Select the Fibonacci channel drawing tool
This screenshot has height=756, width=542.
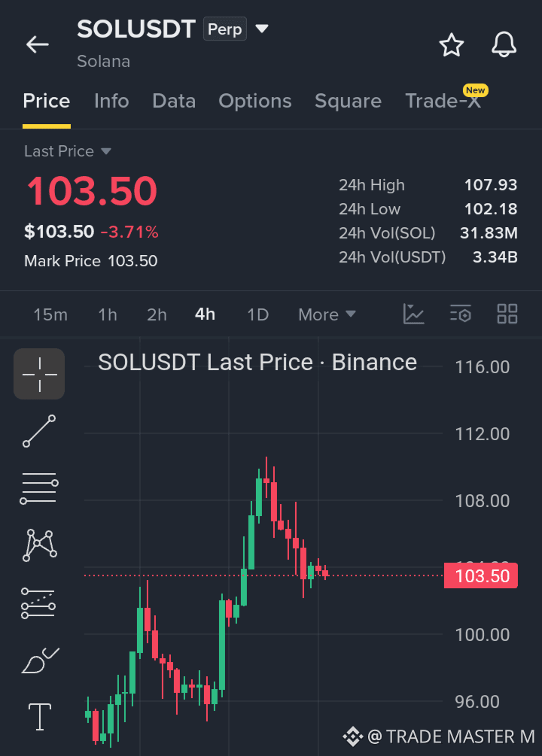point(38,603)
